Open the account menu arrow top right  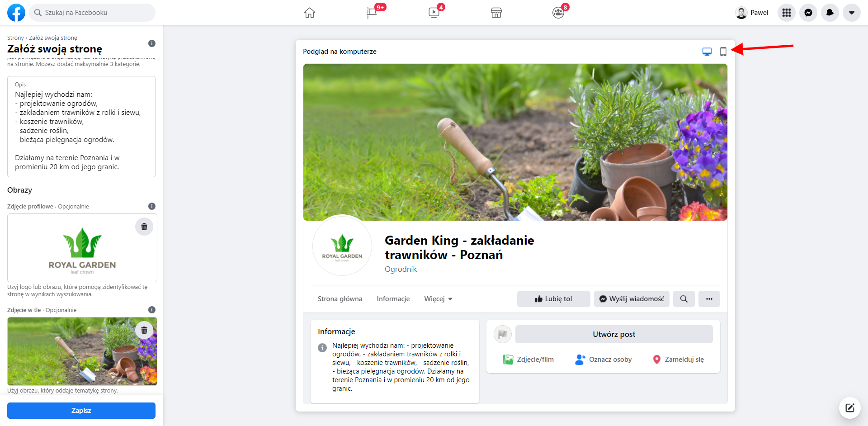pos(852,13)
